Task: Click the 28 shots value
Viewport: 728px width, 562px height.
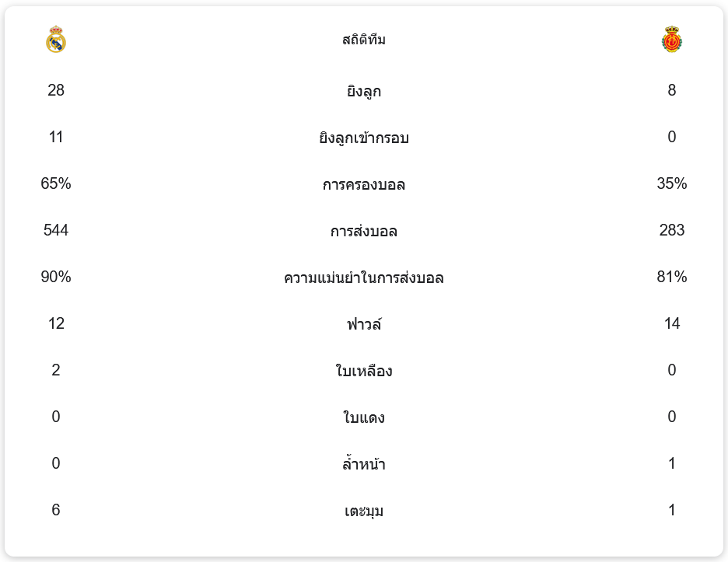Action: click(x=56, y=90)
